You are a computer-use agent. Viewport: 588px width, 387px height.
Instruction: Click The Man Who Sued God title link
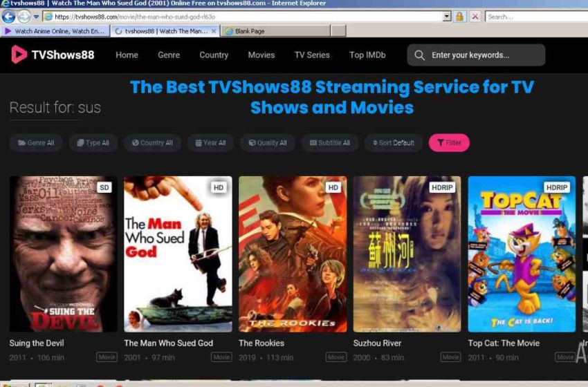pyautogui.click(x=168, y=343)
